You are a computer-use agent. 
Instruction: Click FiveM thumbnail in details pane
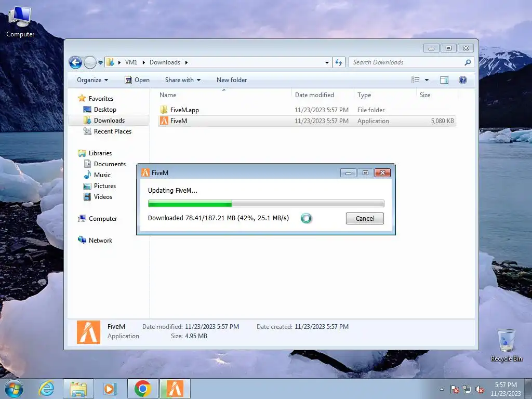[x=88, y=332]
